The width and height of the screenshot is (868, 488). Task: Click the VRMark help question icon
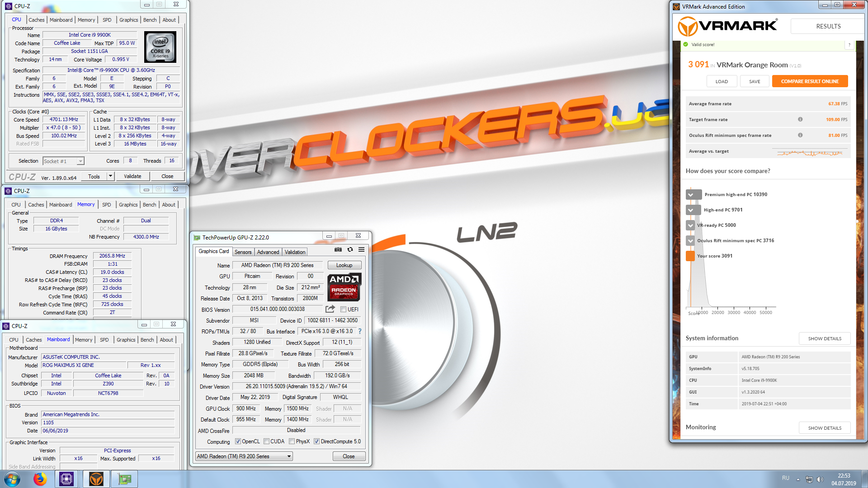click(x=849, y=45)
